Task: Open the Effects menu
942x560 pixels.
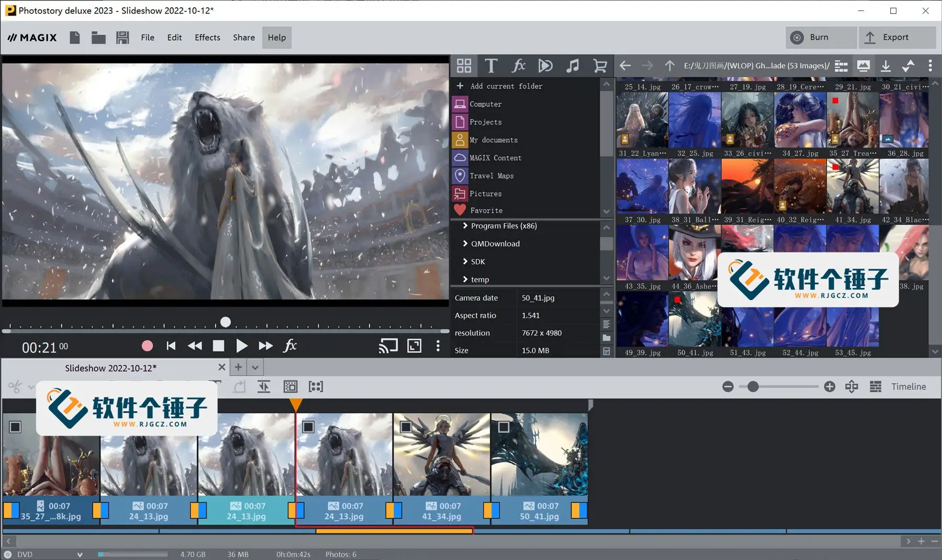Action: coord(207,38)
